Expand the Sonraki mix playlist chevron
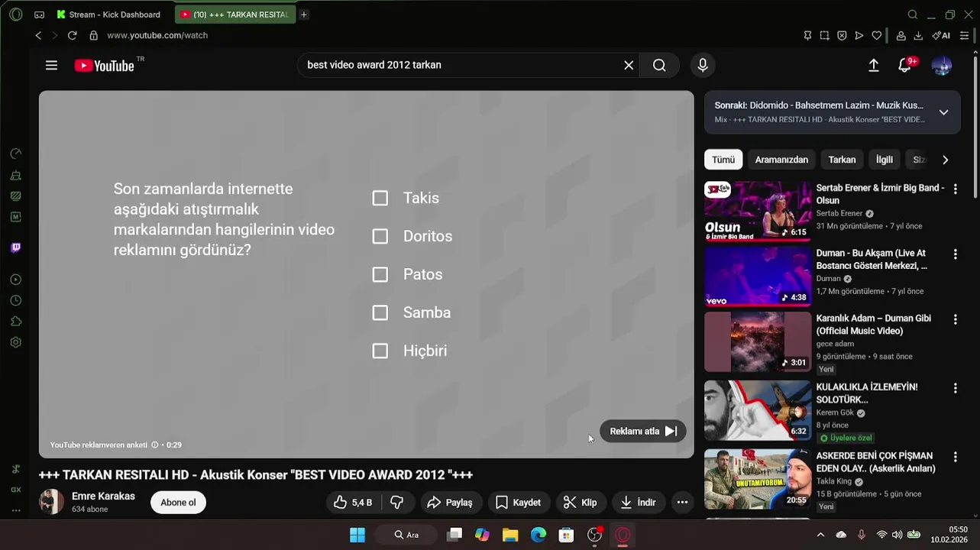Viewport: 980px width, 550px height. 943,112
